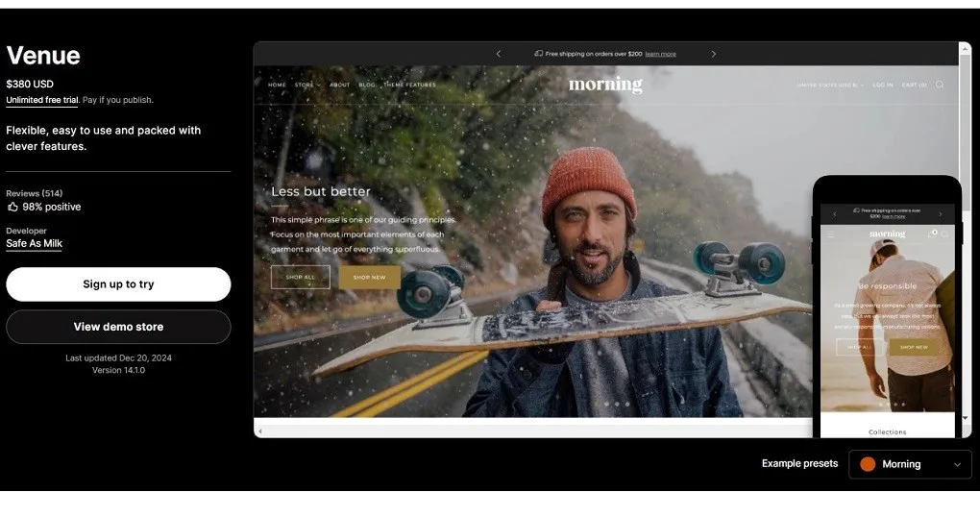Screen dimensions: 980x517
Task: Click the shipping truck icon in announcement
Action: [538, 54]
